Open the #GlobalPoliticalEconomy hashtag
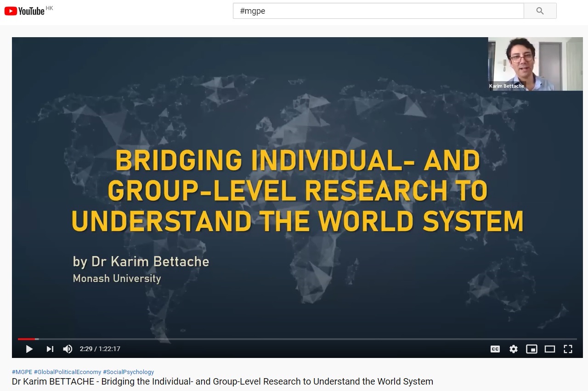 67,372
